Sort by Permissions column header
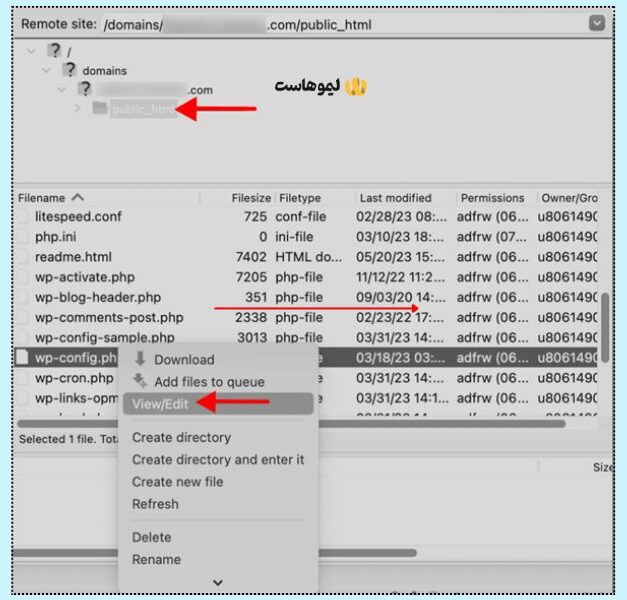 pyautogui.click(x=492, y=198)
